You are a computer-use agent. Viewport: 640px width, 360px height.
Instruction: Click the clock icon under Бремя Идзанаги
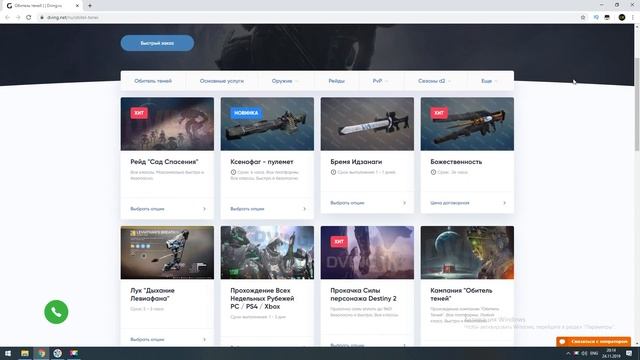pos(333,172)
